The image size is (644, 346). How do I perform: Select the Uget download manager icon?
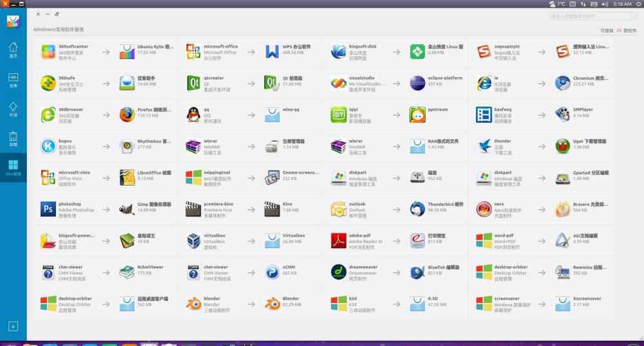click(x=563, y=147)
